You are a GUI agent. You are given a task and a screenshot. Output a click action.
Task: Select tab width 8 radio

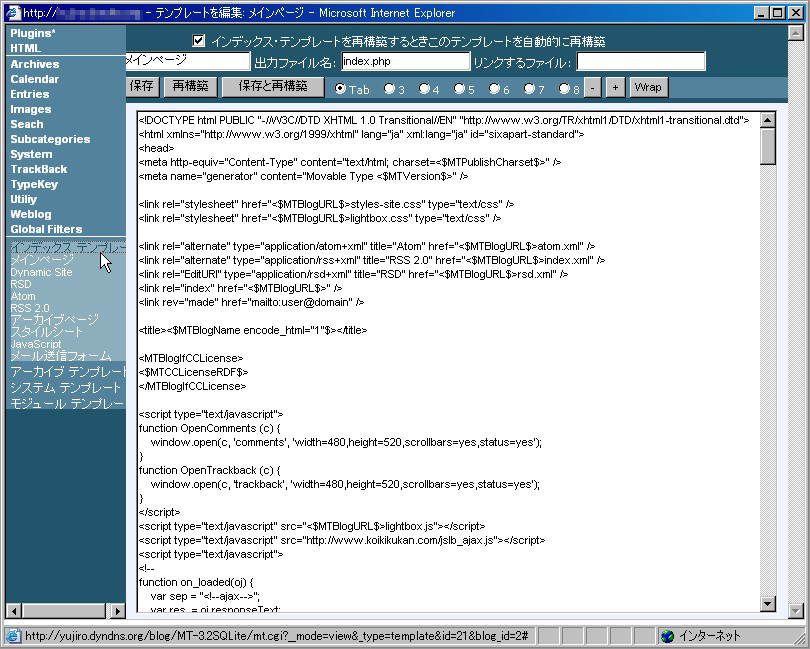564,88
